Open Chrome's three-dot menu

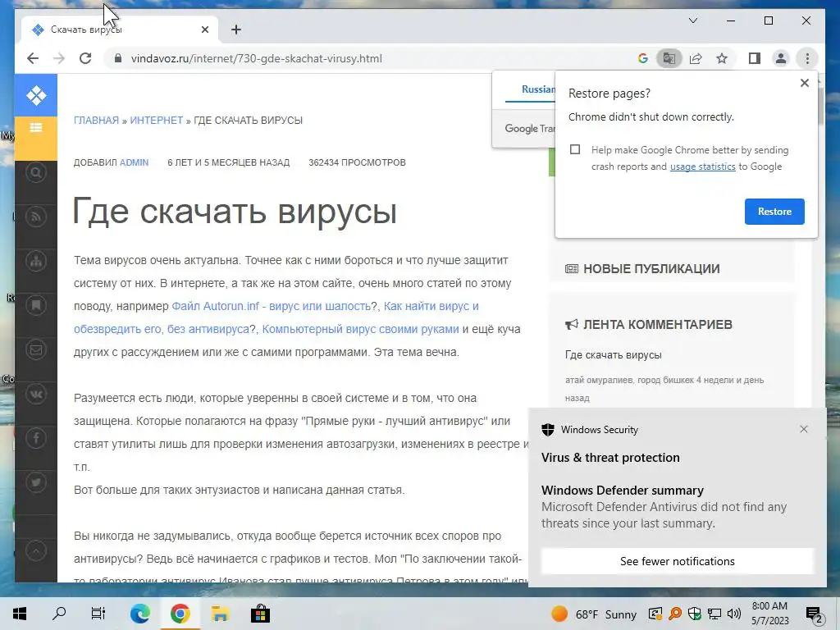[x=807, y=58]
